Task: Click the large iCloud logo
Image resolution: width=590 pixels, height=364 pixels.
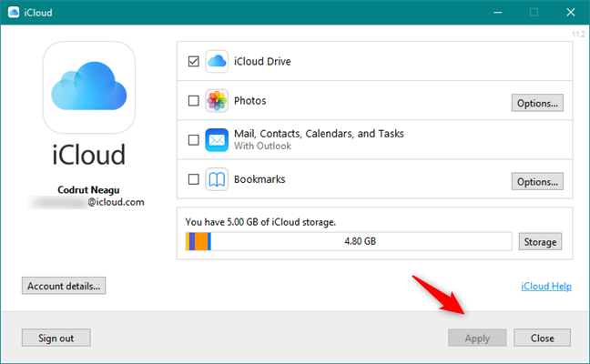Action: tap(89, 87)
